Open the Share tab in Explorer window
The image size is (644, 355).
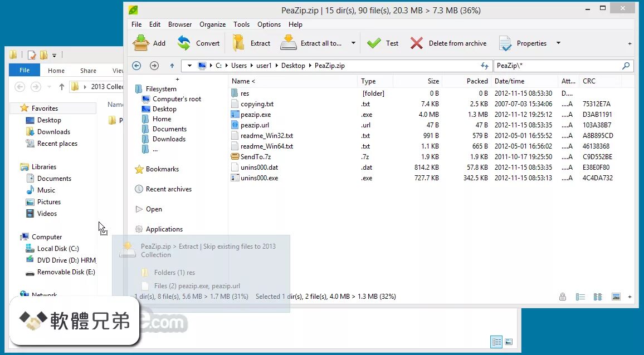[x=88, y=71]
